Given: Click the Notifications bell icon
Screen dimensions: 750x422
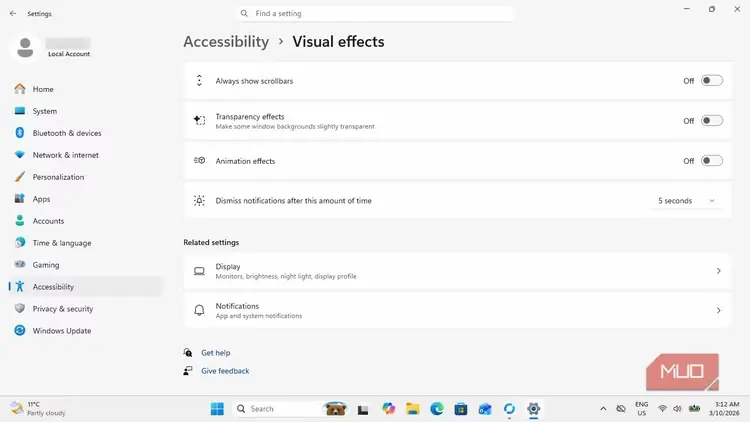Looking at the screenshot, I should coord(199,311).
